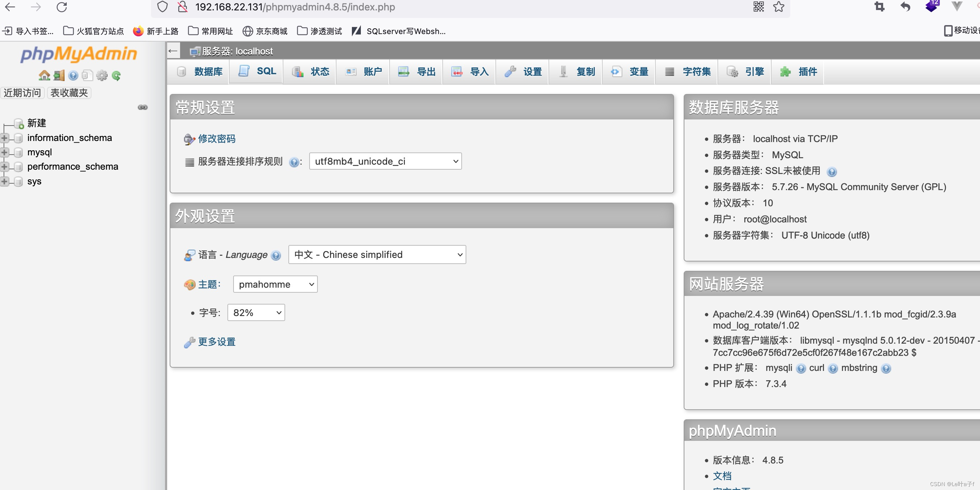Open the 复制 tab
This screenshot has width=980, height=490.
point(576,71)
